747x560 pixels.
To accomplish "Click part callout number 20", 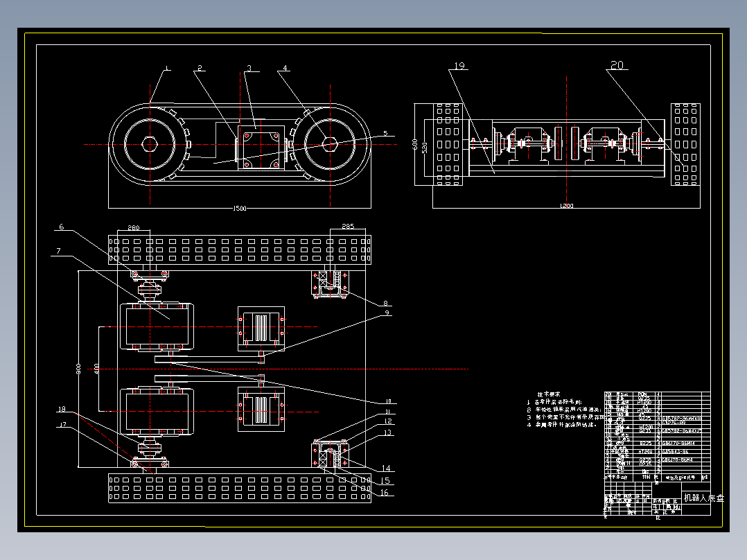I will (616, 66).
